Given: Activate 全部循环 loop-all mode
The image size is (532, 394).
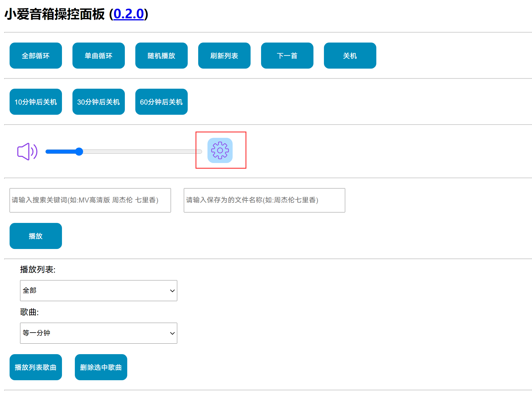Looking at the screenshot, I should click(36, 56).
